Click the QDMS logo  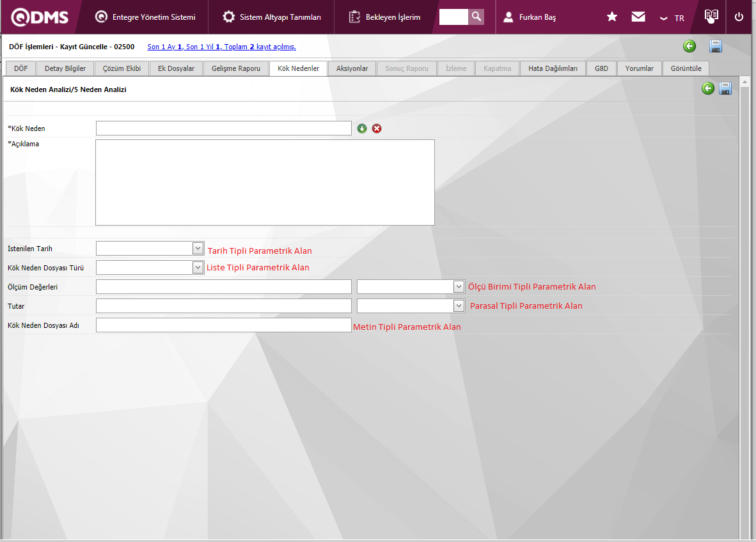[40, 17]
